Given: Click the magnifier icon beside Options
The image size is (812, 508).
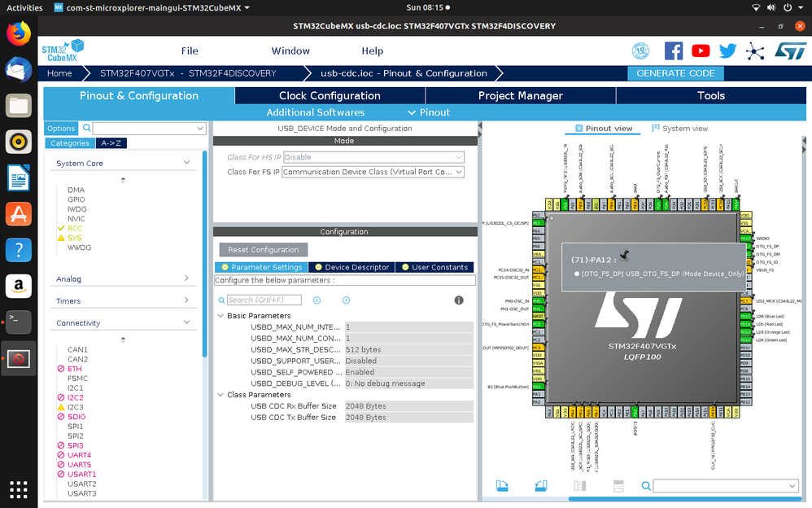Looking at the screenshot, I should coord(86,128).
